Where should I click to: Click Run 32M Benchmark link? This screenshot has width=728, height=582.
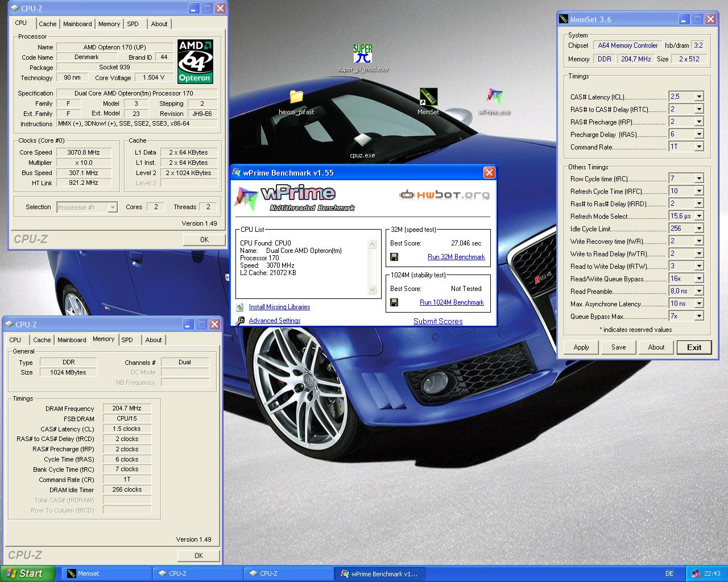coord(456,257)
